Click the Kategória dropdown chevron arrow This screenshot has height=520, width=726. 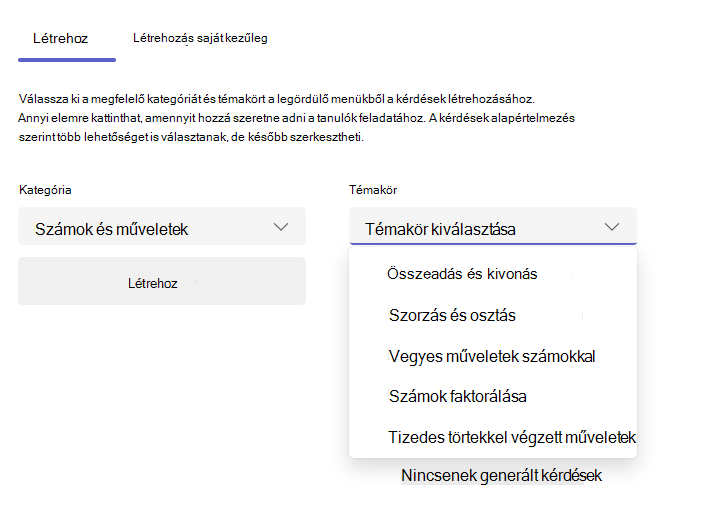coord(281,227)
